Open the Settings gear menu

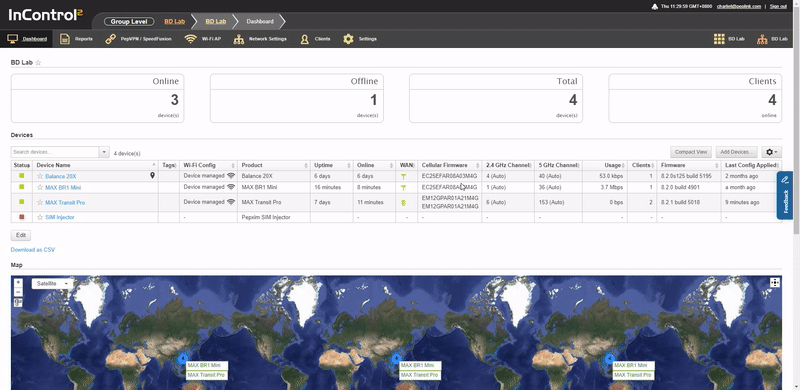click(x=360, y=39)
